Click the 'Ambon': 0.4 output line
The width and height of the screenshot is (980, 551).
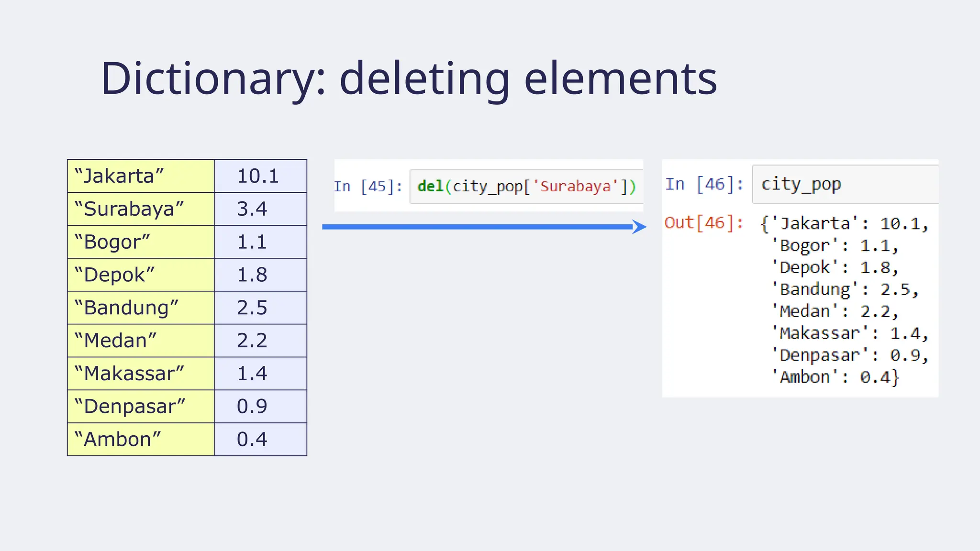(835, 377)
